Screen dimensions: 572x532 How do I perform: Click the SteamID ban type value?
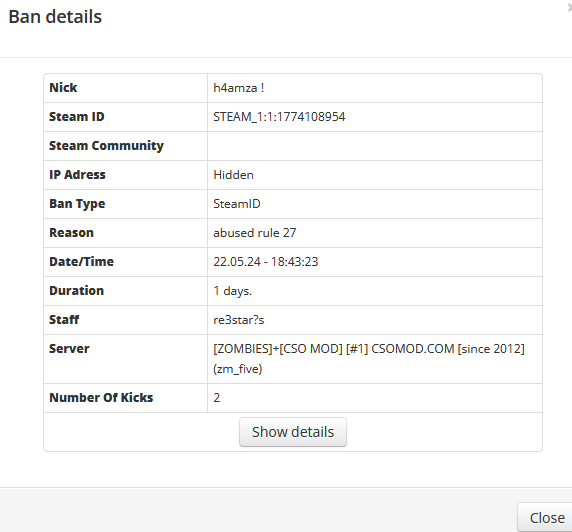click(237, 204)
